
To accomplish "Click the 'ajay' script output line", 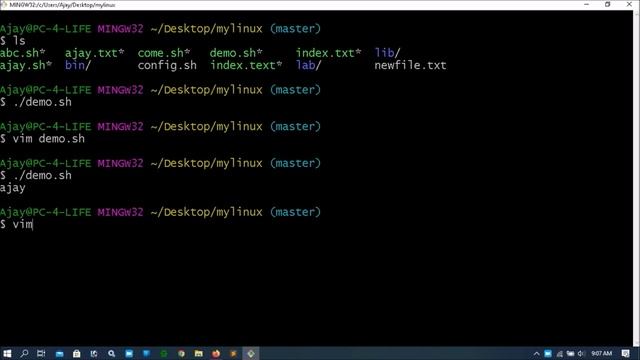I will point(13,188).
